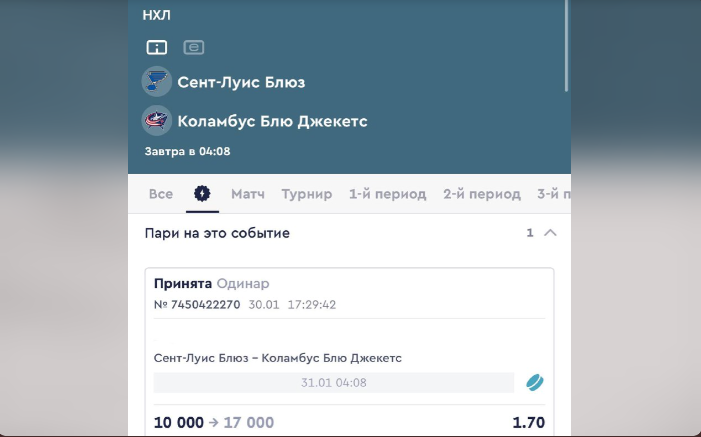Open the match link in bet card
This screenshot has height=437, width=701.
(278, 358)
